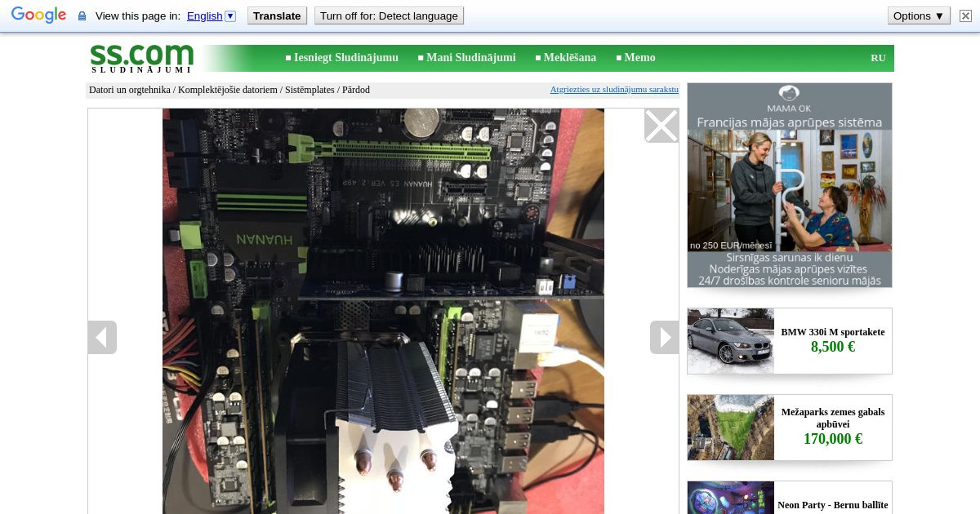This screenshot has width=980, height=514.
Task: Click the secure padlock icon
Action: tap(82, 16)
